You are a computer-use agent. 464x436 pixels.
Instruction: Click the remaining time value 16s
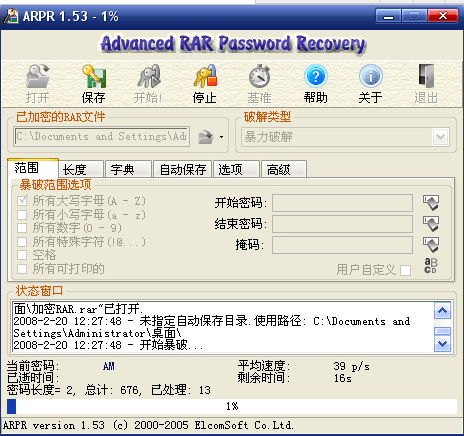point(343,378)
